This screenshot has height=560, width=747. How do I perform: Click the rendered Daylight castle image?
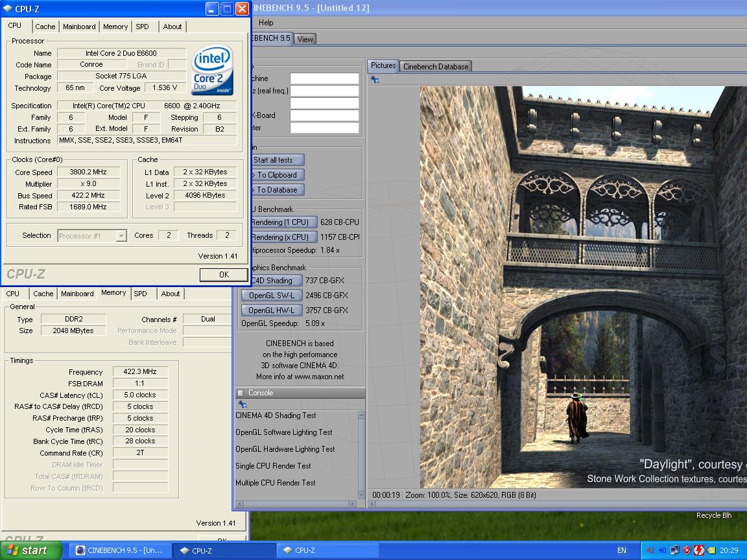pos(583,286)
